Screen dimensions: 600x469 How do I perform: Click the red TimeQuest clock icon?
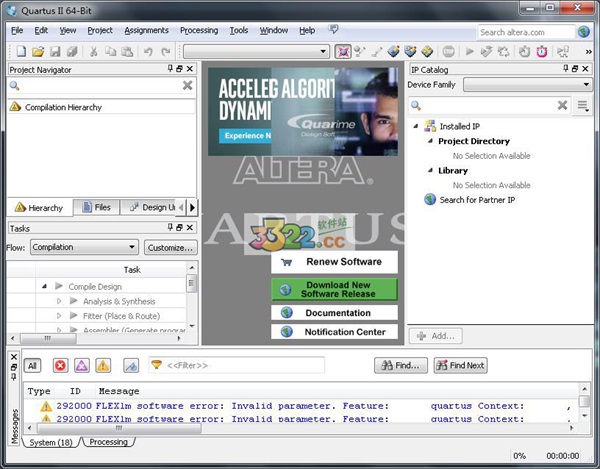pyautogui.click(x=542, y=51)
